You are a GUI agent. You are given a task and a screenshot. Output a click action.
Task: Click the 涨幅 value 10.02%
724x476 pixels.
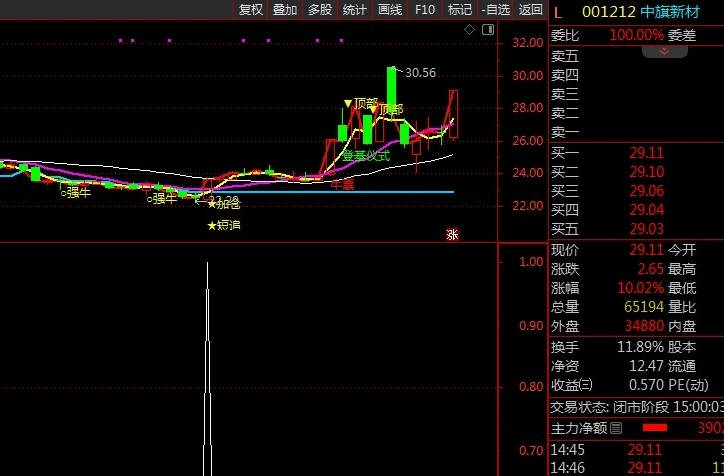pos(641,288)
